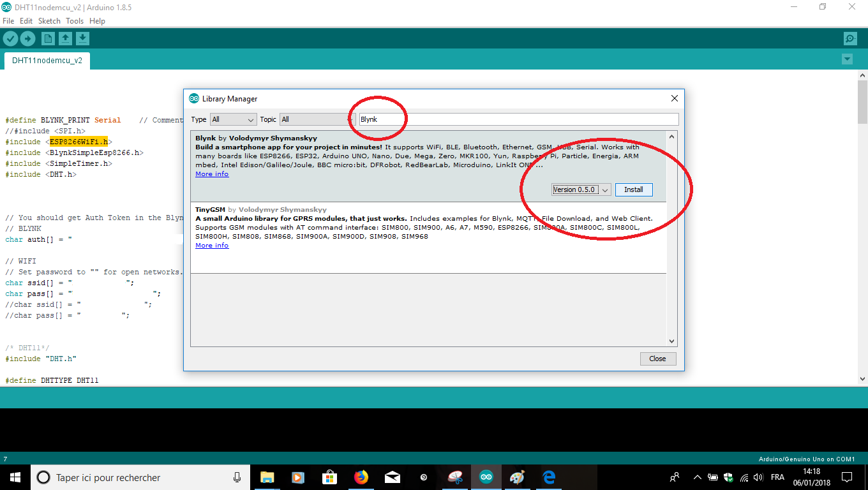Viewport: 868px width, 490px height.
Task: Click the Open sketch up-arrow icon
Action: pyautogui.click(x=65, y=39)
